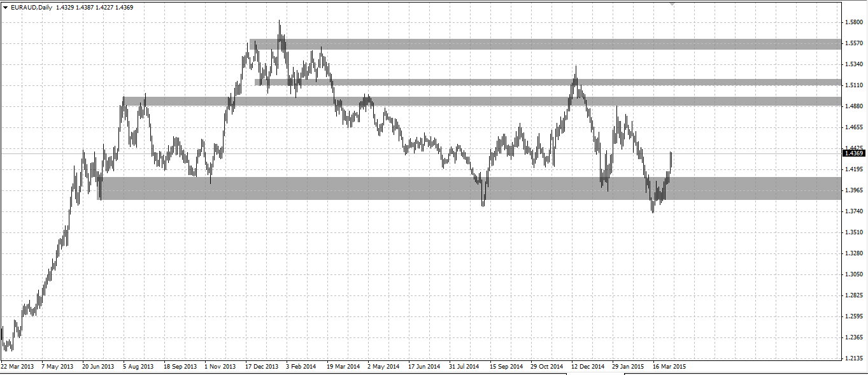This screenshot has width=868, height=375.
Task: Click the 1.3965 price scale label
Action: [x=854, y=190]
